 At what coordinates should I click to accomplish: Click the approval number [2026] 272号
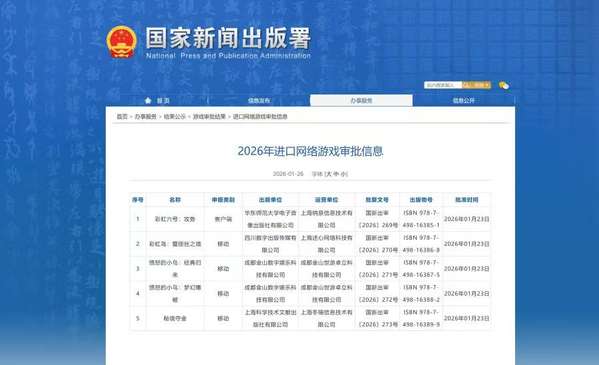[377, 294]
